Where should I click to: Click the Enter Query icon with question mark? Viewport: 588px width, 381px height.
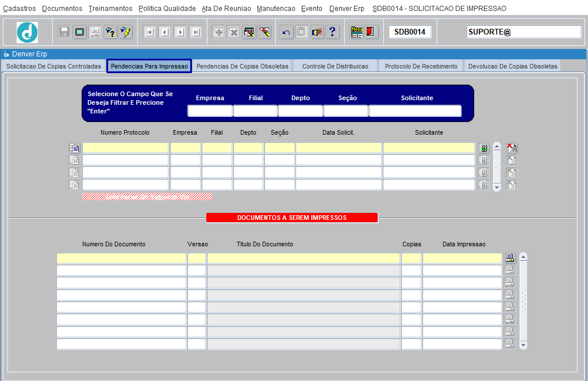[x=110, y=32]
